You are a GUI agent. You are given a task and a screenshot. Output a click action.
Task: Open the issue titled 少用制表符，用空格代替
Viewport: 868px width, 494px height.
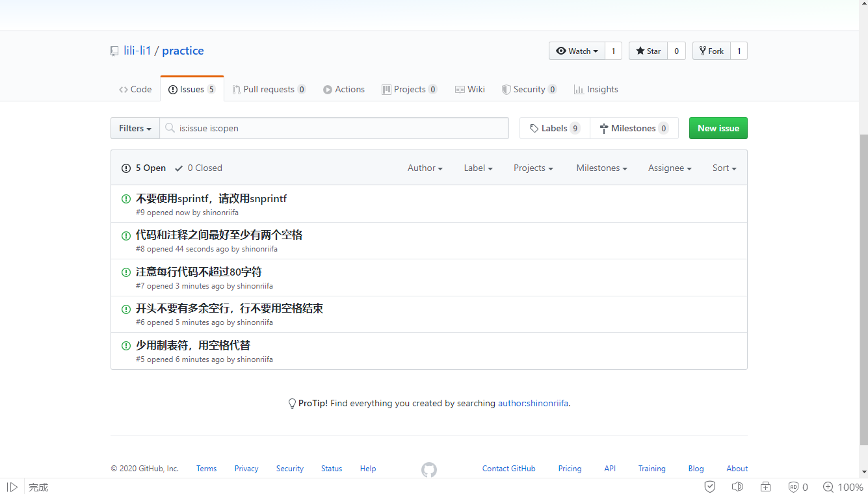pyautogui.click(x=193, y=346)
